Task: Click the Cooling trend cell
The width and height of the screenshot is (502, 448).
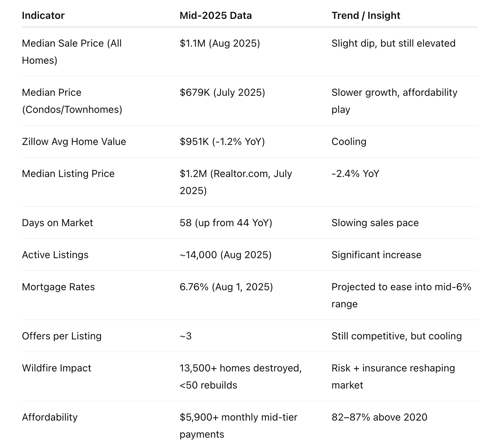Action: [349, 142]
